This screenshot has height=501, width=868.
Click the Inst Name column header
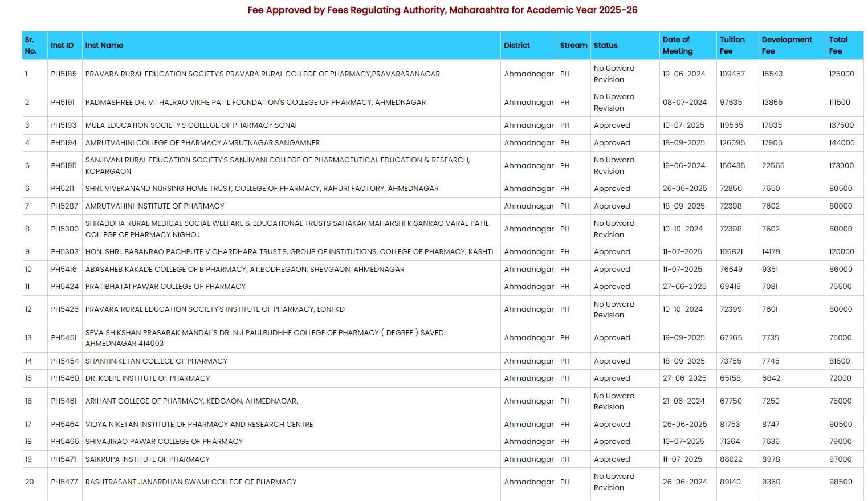tap(104, 46)
